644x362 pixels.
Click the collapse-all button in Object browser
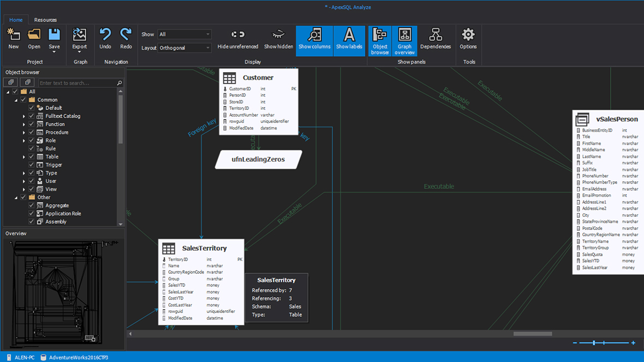point(27,82)
